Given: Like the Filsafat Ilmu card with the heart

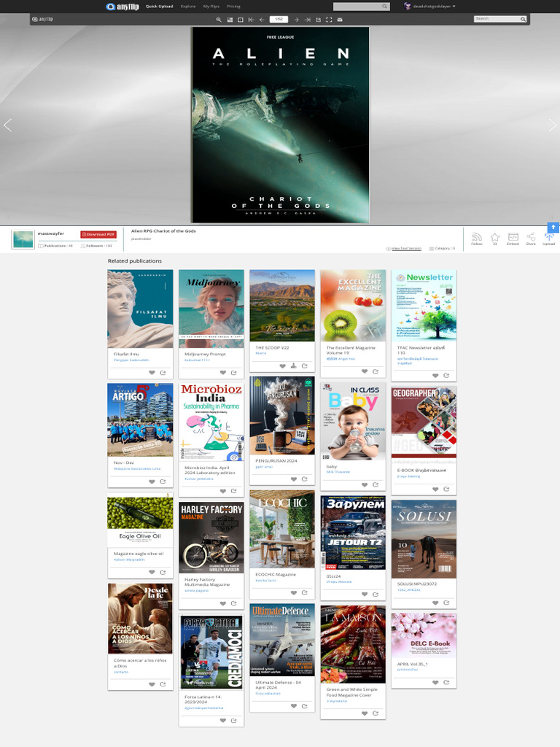Looking at the screenshot, I should [x=152, y=373].
